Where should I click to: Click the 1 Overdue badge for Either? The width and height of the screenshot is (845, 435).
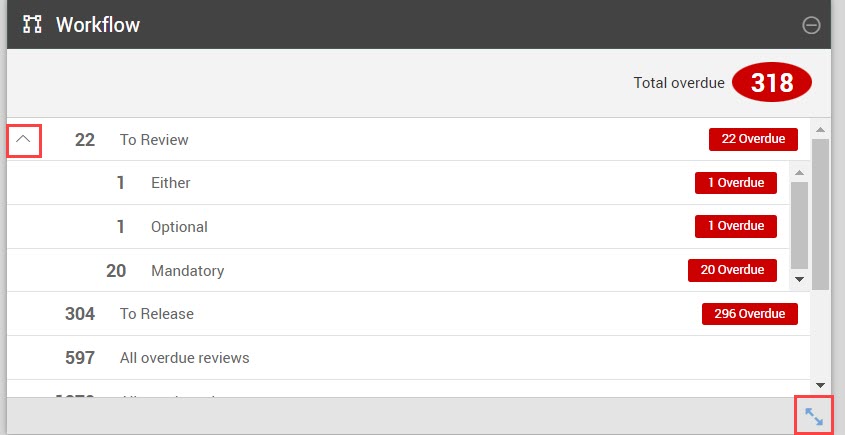[x=736, y=183]
